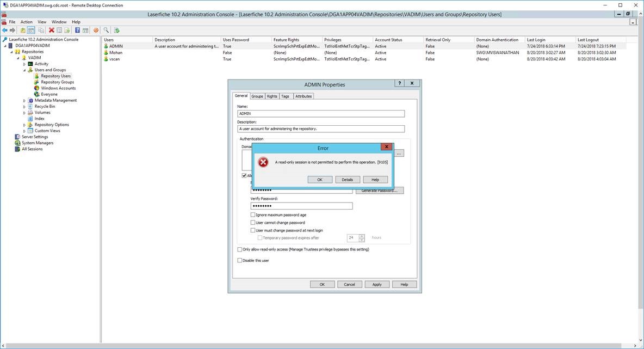Click Apply in ADMIN Properties

376,284
